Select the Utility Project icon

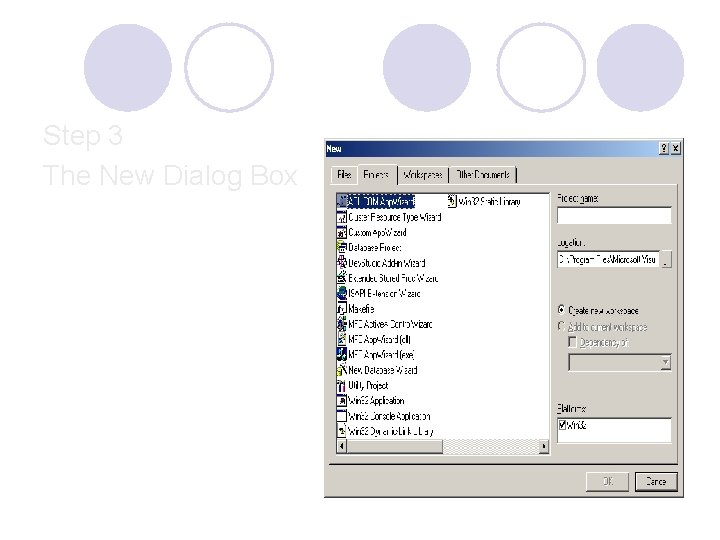[342, 385]
